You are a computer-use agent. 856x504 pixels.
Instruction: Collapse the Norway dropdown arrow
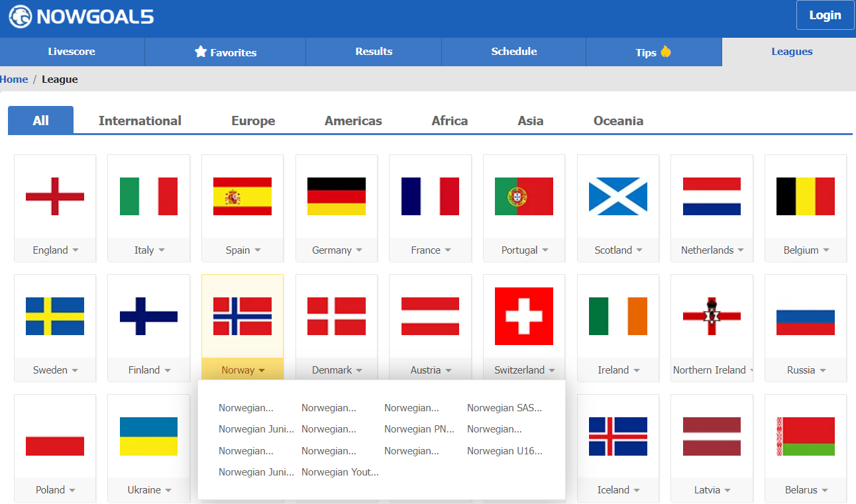click(x=262, y=371)
